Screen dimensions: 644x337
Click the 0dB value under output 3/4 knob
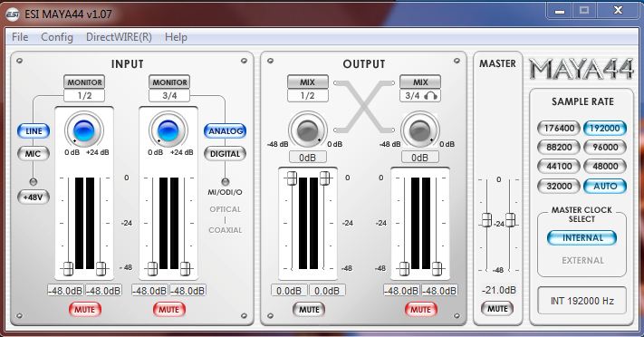click(419, 158)
